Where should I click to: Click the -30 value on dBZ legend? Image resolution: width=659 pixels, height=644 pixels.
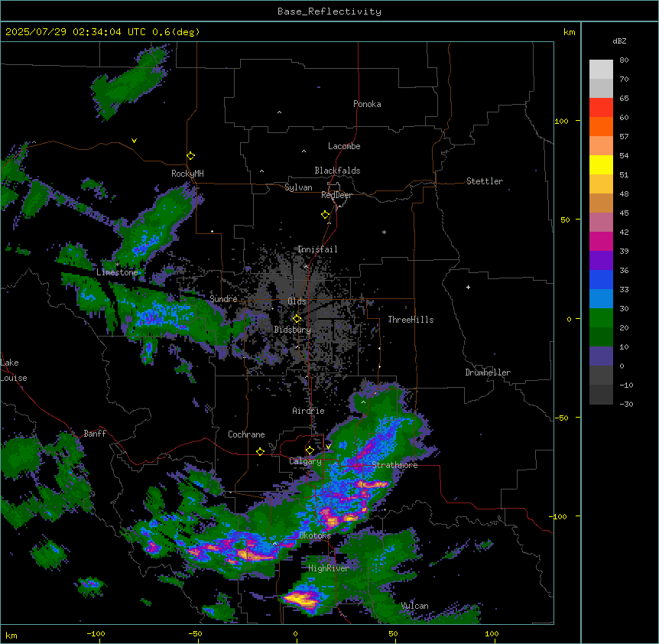(626, 404)
